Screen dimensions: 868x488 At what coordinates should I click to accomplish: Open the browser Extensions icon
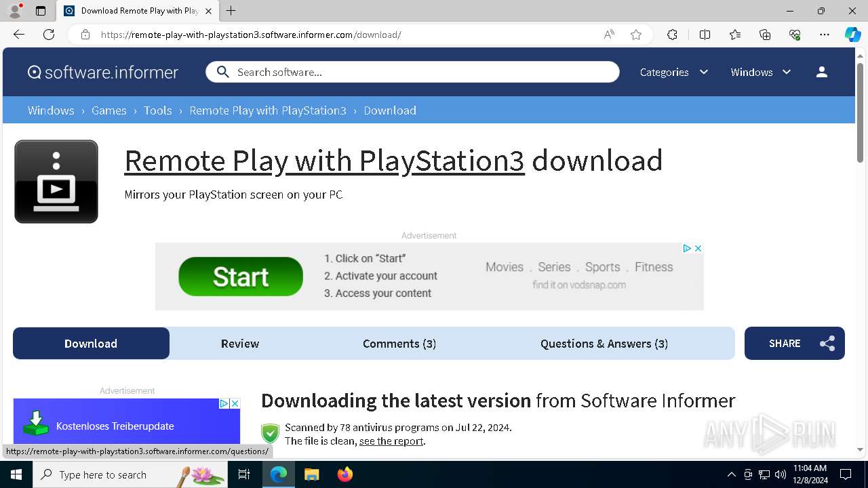point(672,35)
